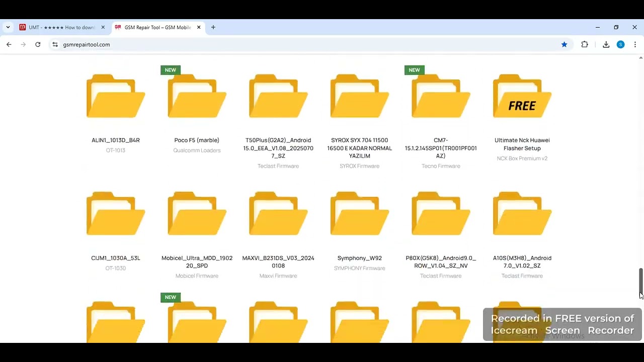This screenshot has width=644, height=362.
Task: Click the Mobicel Firmware category text
Action: pyautogui.click(x=197, y=276)
